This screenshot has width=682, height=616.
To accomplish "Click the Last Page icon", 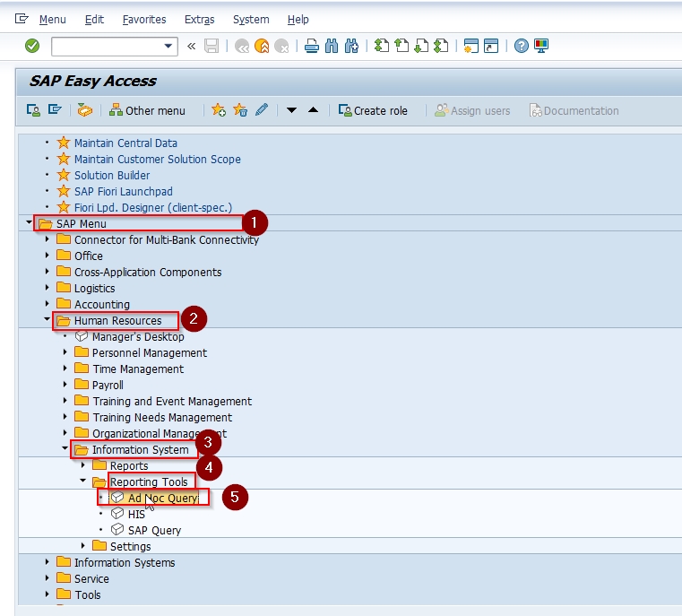I will [x=441, y=46].
